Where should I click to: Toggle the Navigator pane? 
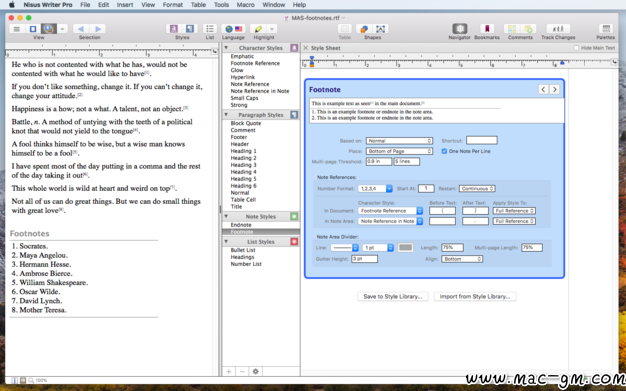pyautogui.click(x=460, y=29)
